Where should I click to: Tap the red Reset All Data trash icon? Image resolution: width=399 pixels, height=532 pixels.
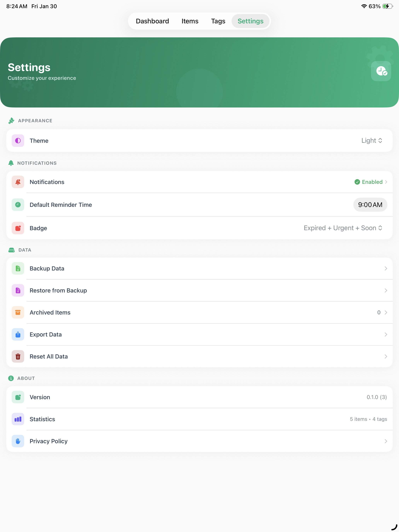click(18, 356)
